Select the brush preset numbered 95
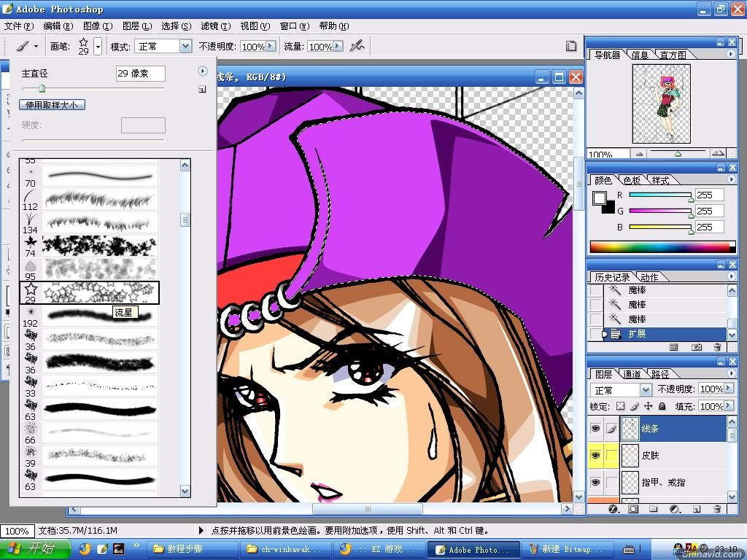 tap(89, 270)
